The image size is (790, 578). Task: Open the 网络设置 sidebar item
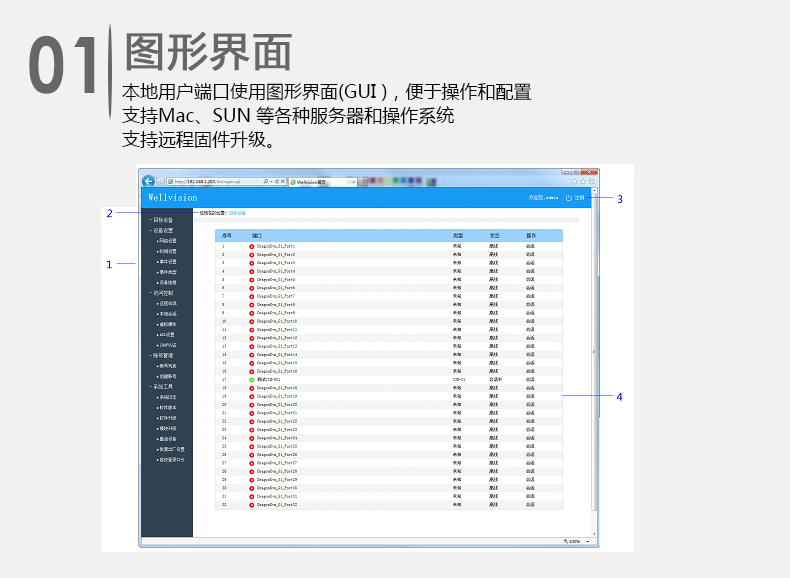[166, 241]
